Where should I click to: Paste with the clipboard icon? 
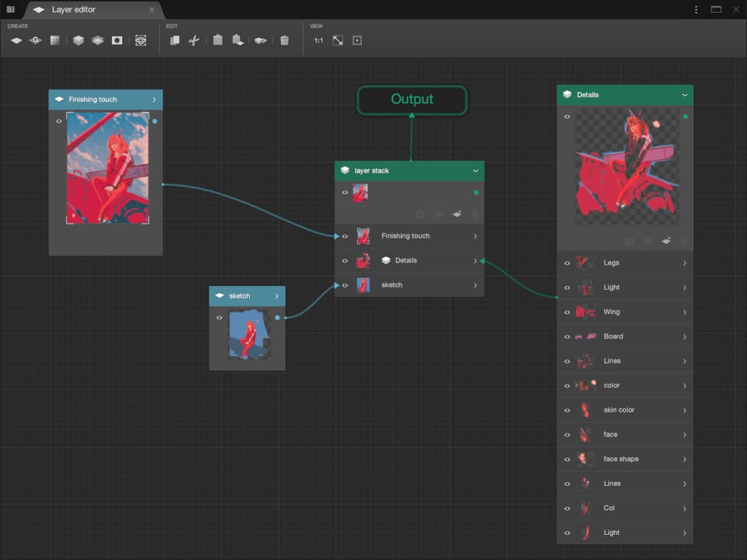(218, 40)
